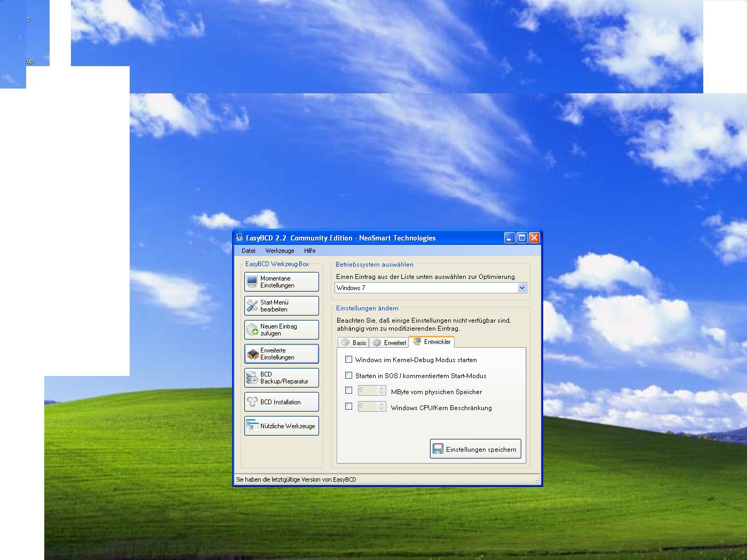Image resolution: width=747 pixels, height=560 pixels.
Task: Click the Windows CPU/Kern Beschränkung number field
Action: (368, 406)
